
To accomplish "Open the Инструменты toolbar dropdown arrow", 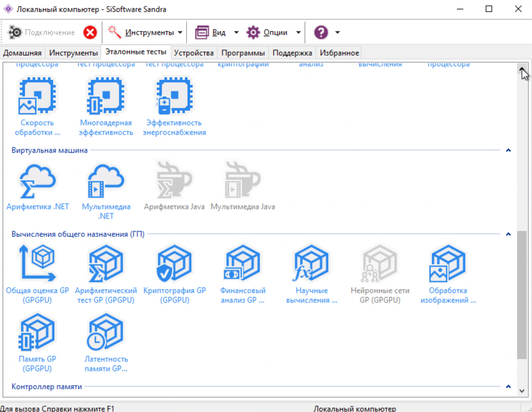I will 180,32.
